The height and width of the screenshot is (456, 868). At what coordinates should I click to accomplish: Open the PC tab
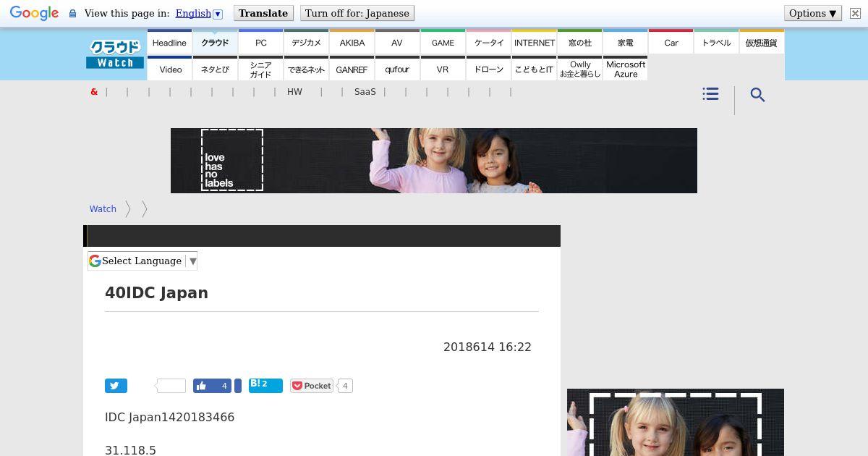pyautogui.click(x=260, y=42)
